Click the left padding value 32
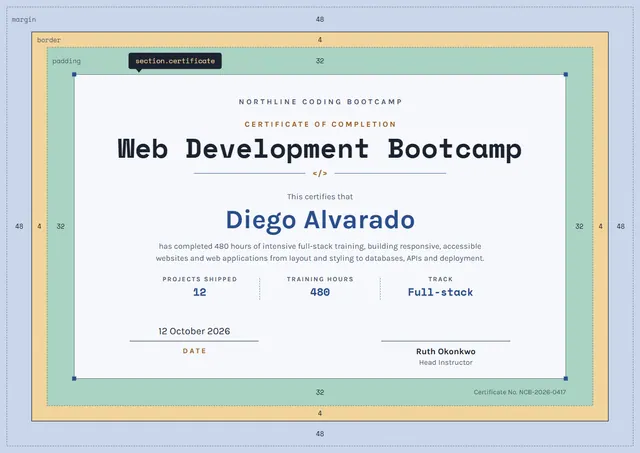Viewport: 640px width, 453px height. (60, 226)
